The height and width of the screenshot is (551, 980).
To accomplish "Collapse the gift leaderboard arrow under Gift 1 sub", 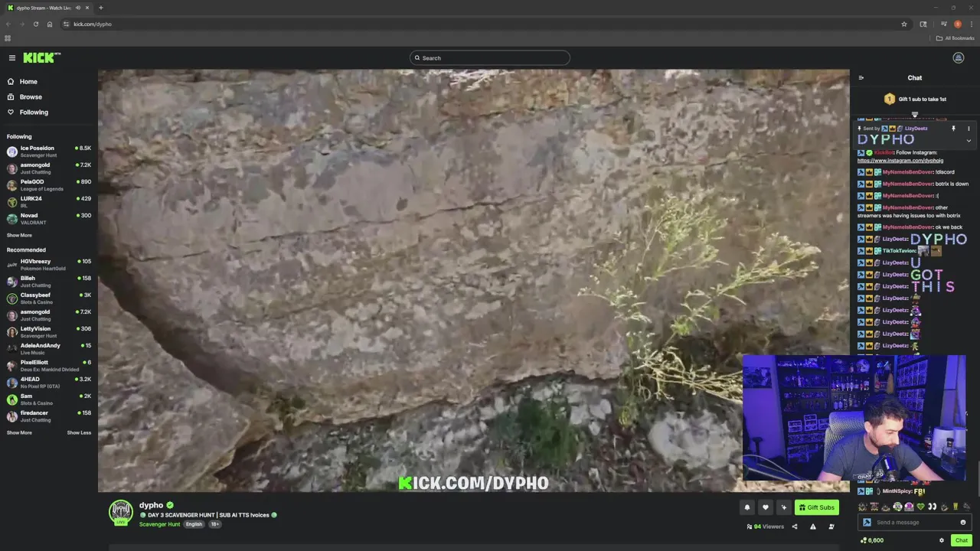I will click(x=914, y=115).
